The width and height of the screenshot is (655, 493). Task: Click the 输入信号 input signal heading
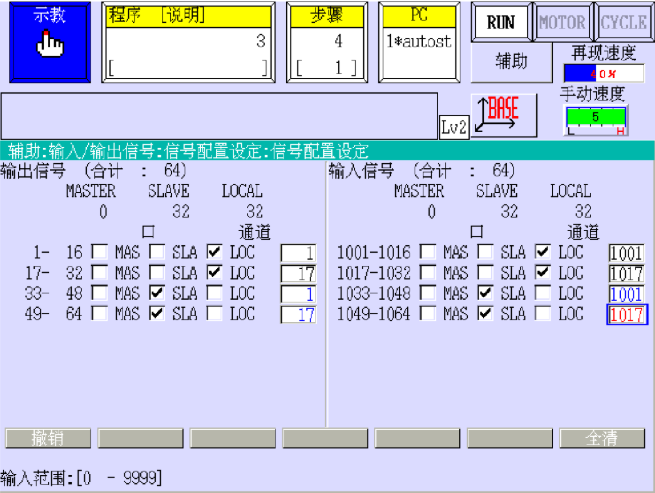point(361,171)
